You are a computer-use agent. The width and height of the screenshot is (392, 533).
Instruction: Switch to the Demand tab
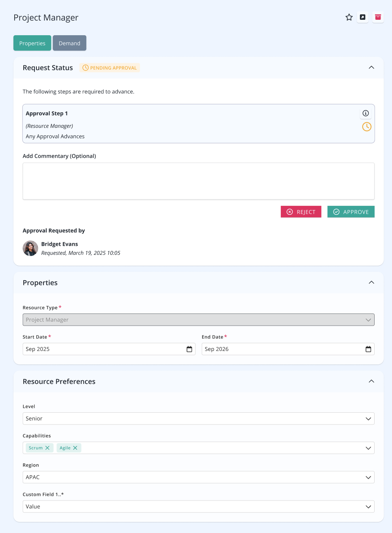point(70,43)
